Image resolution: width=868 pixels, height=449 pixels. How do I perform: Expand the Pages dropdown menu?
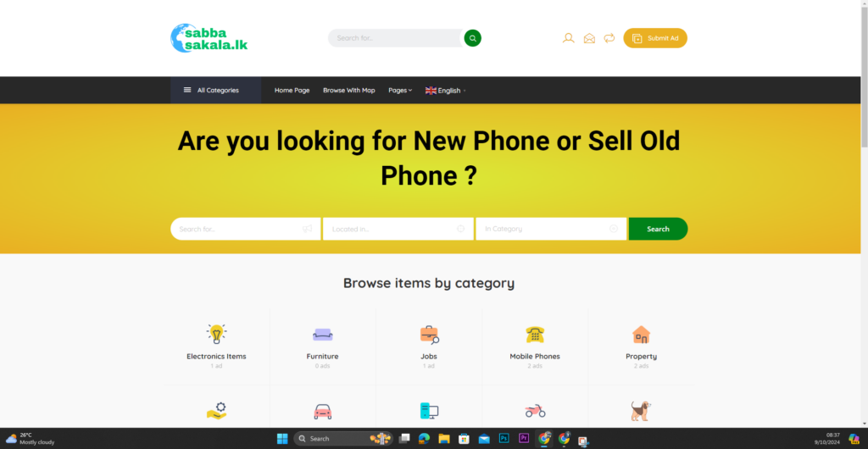[x=400, y=90]
